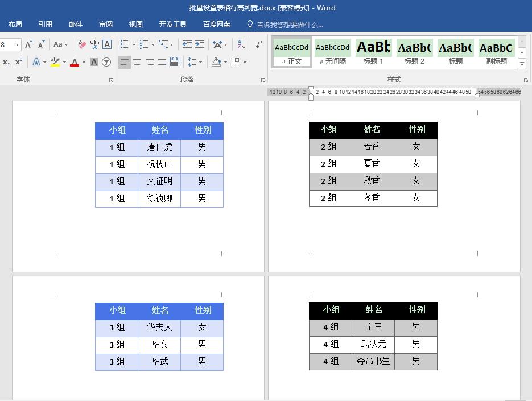532x401 pixels.
Task: Select the subscript formatting icon
Action: 7,63
